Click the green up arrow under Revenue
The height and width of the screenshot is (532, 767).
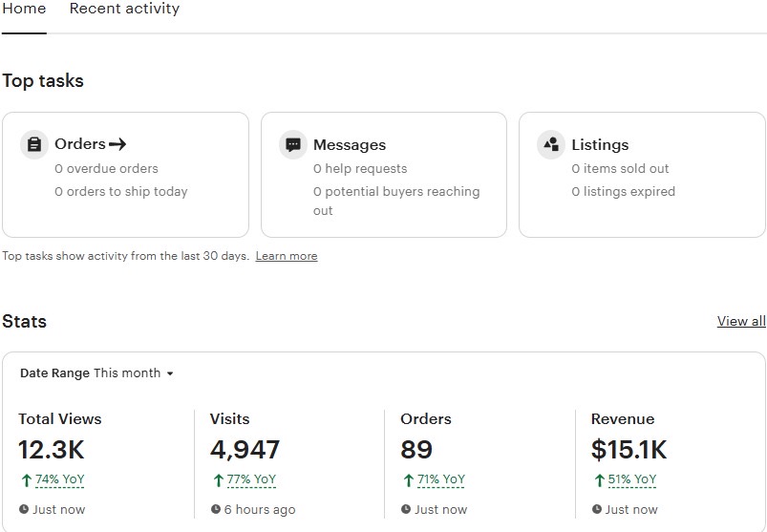(x=599, y=480)
